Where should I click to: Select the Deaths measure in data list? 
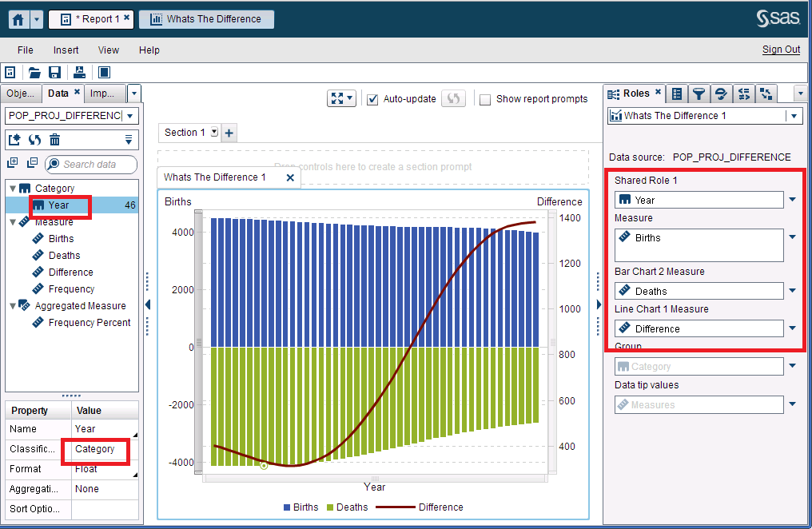(64, 256)
